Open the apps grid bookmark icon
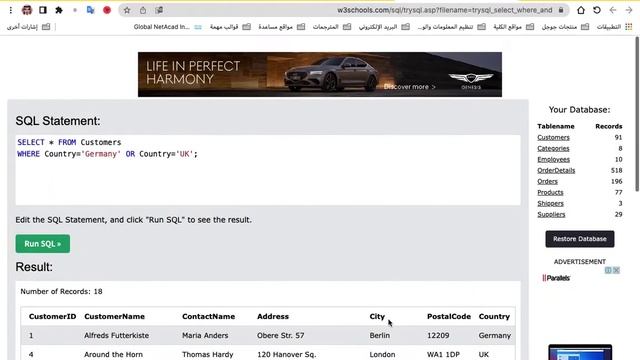640x360 pixels. (629, 27)
